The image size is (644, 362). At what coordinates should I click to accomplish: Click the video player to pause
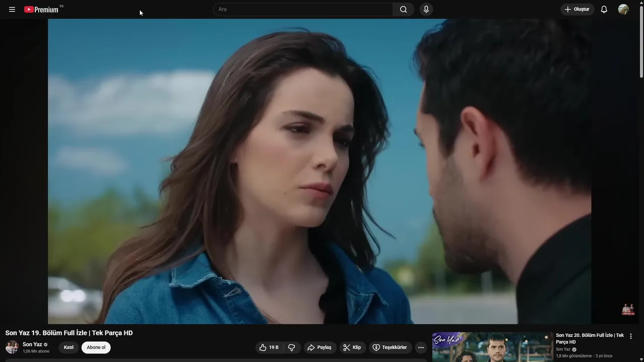pyautogui.click(x=319, y=171)
